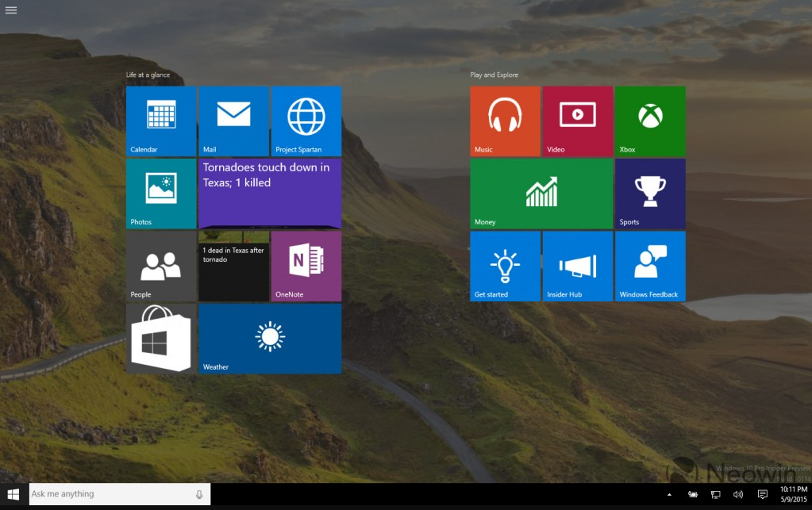This screenshot has width=812, height=510.
Task: Launch the Xbox tile
Action: [x=650, y=121]
